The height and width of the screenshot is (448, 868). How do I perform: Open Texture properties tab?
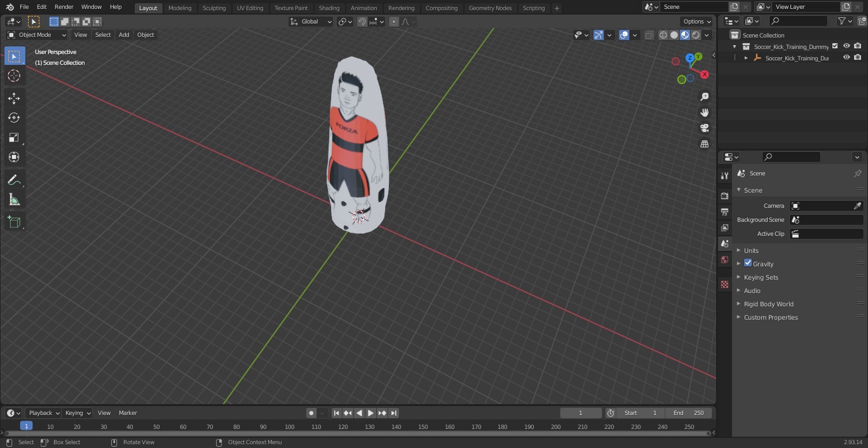pyautogui.click(x=724, y=284)
